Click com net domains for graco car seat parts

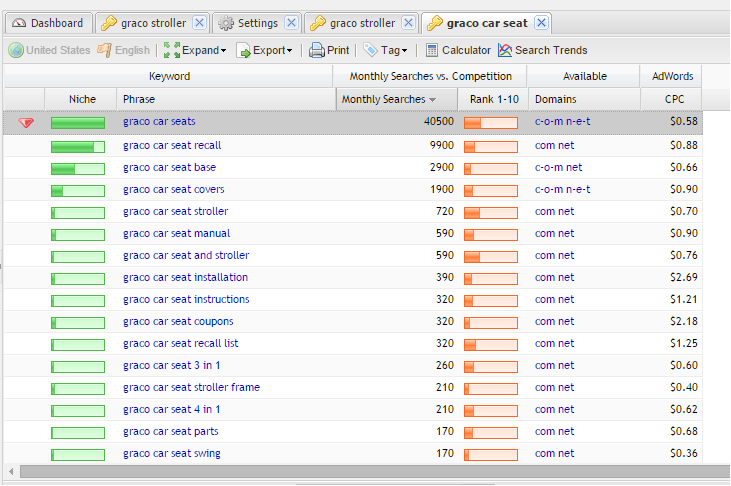554,431
